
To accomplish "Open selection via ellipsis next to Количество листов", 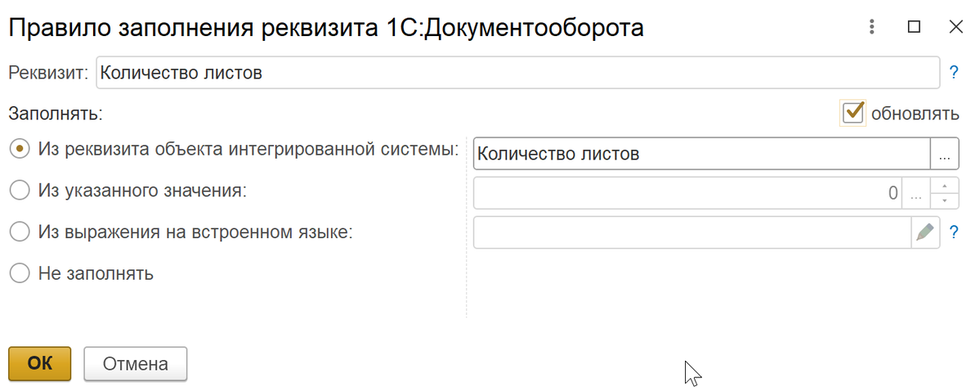I will (x=944, y=154).
